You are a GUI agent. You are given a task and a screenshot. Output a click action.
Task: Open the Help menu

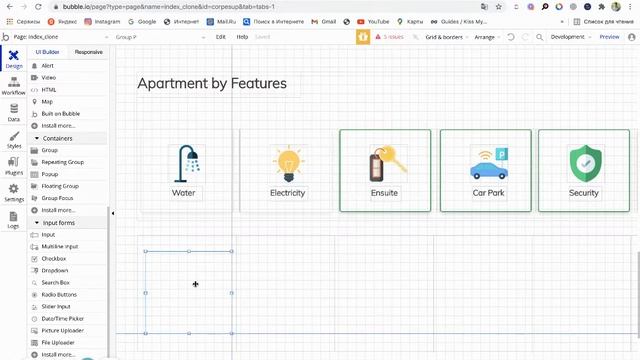[242, 37]
